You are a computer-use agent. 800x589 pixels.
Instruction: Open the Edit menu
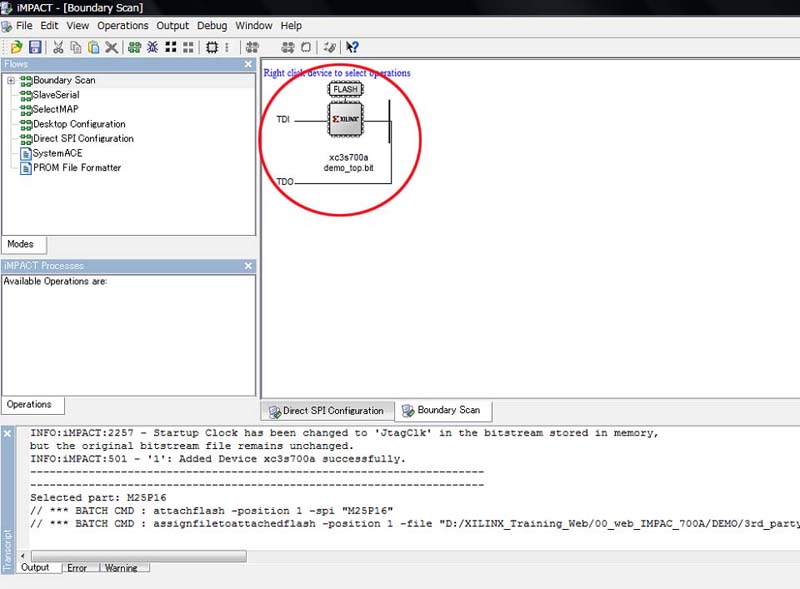49,26
